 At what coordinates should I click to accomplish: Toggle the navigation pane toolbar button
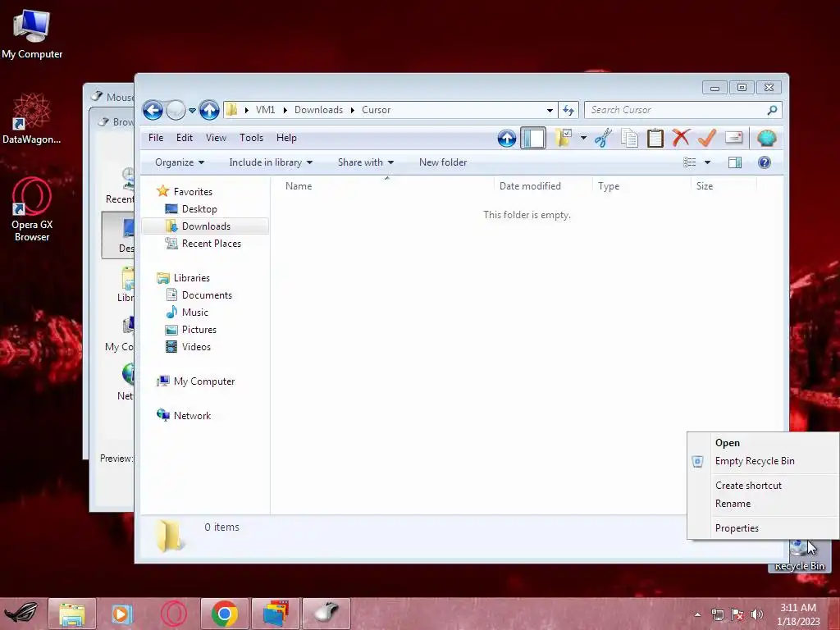pos(533,138)
